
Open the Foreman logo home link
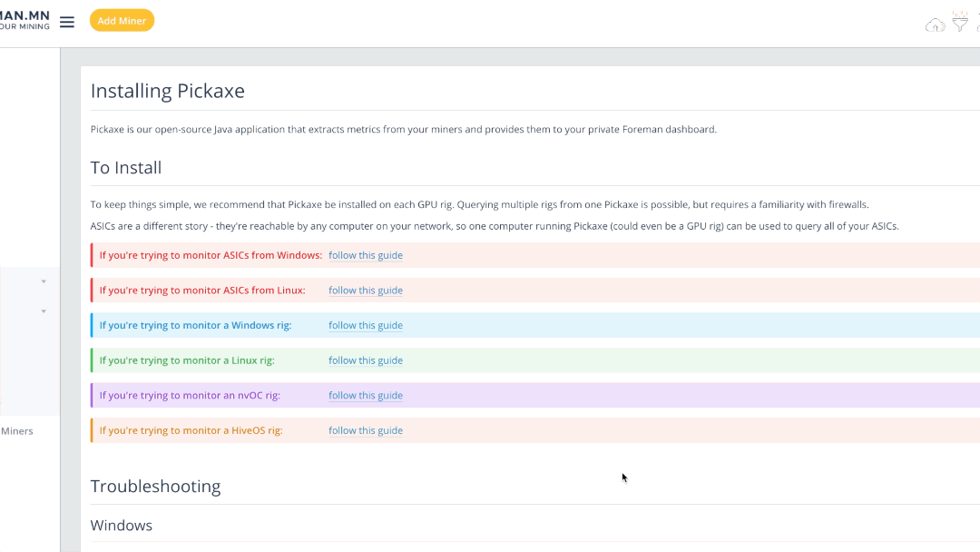tap(25, 20)
